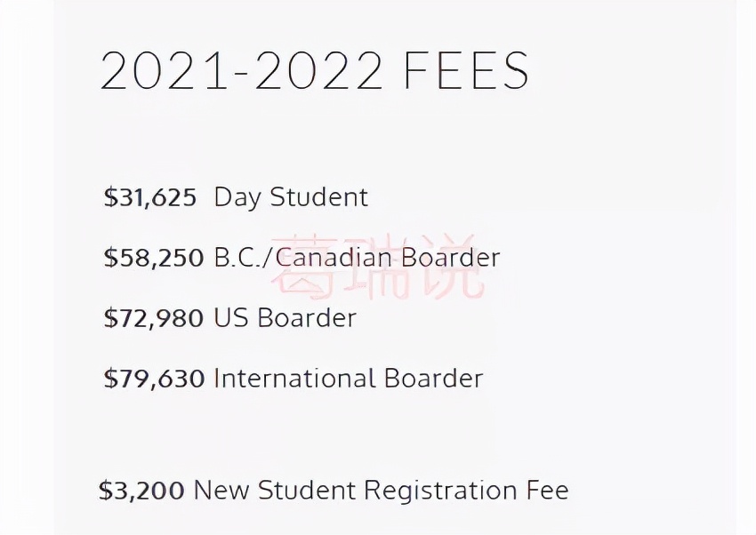Click the word "New" in the registration line
756x535 pixels.
point(218,491)
